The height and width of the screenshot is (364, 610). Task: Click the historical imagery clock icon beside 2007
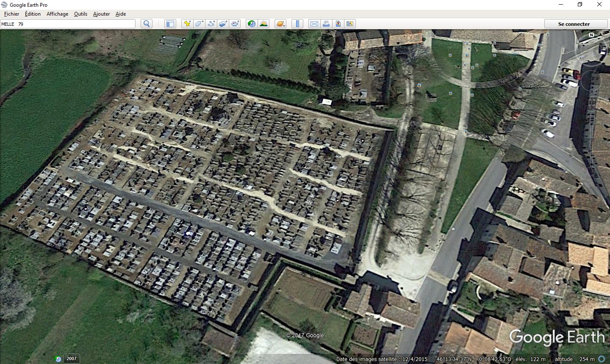coord(58,359)
